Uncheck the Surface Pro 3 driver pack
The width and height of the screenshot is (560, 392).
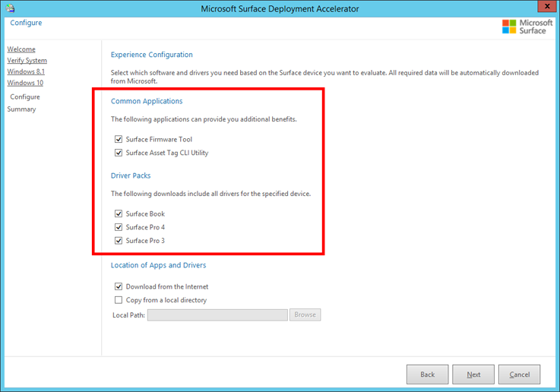coord(119,241)
